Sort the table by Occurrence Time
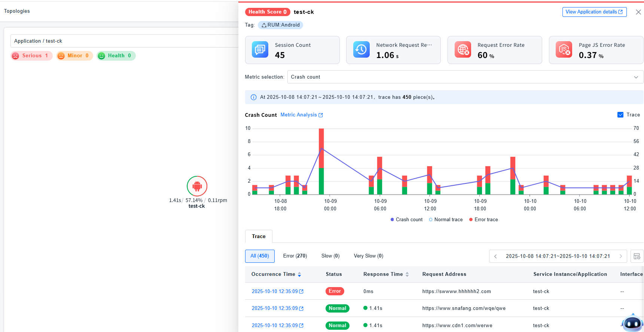 [x=299, y=274]
